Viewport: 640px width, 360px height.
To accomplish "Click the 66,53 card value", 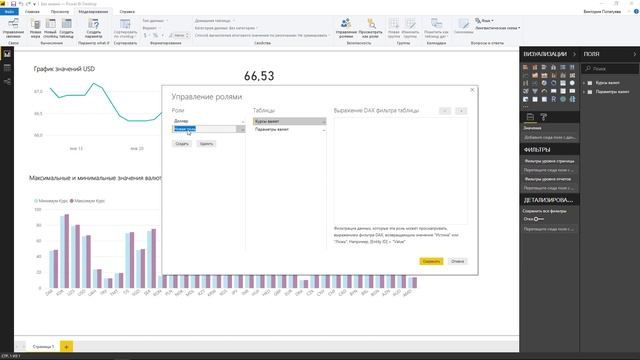I will pos(259,76).
